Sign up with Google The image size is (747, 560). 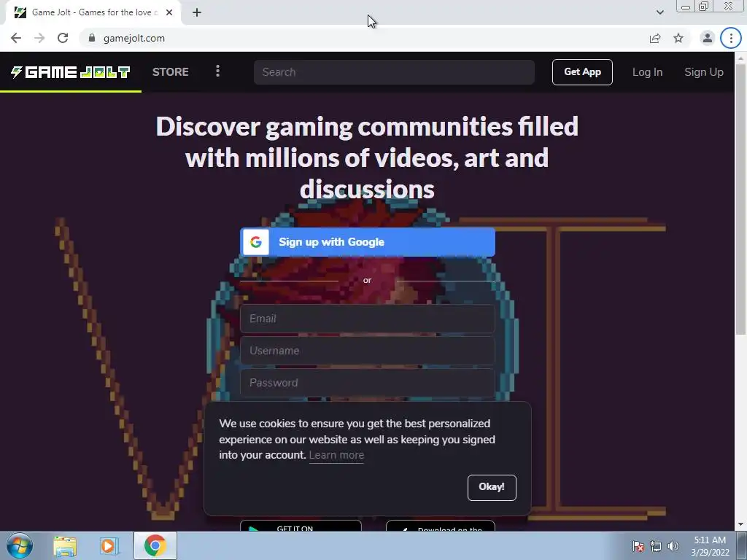coord(368,242)
